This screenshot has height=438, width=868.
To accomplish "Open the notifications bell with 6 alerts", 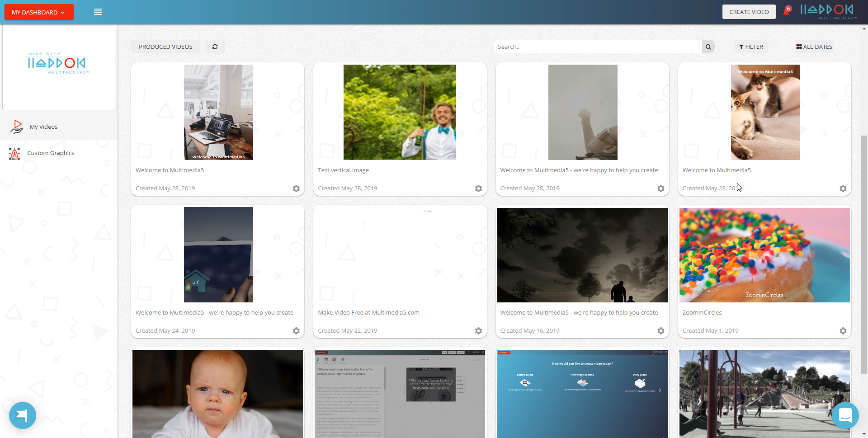I will 787,11.
